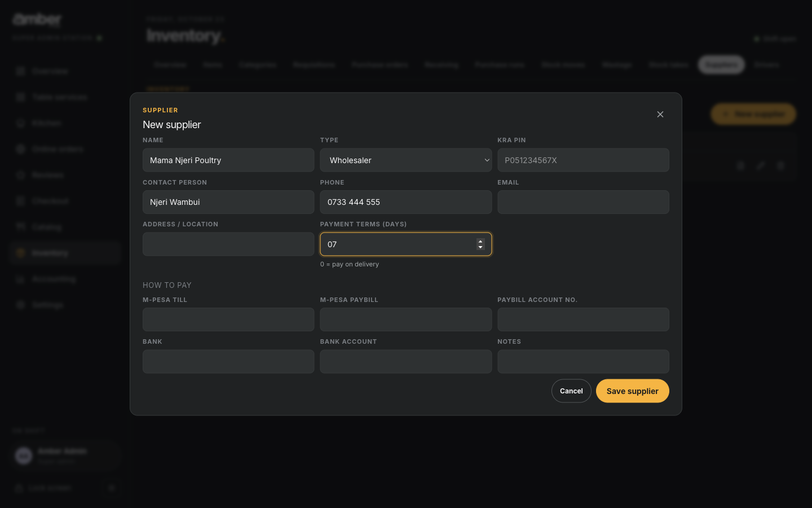Edit the Name field, Mama Njeri Poultry
The height and width of the screenshot is (508, 812).
point(228,160)
